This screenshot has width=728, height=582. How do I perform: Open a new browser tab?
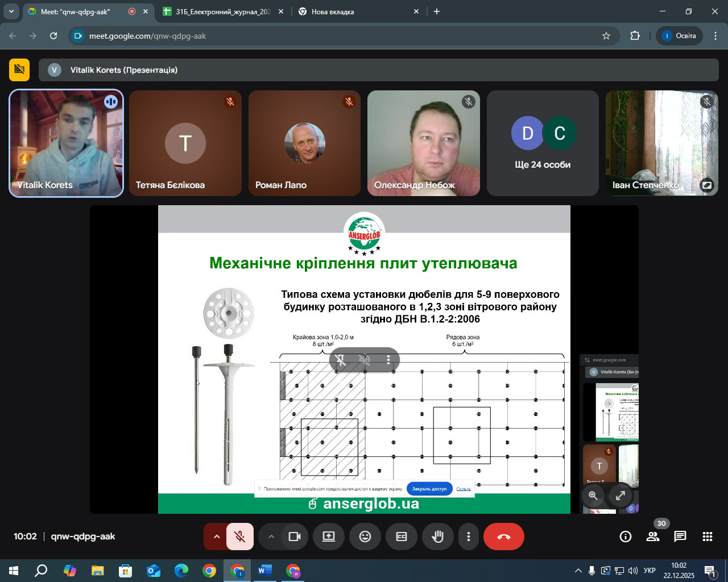437,11
